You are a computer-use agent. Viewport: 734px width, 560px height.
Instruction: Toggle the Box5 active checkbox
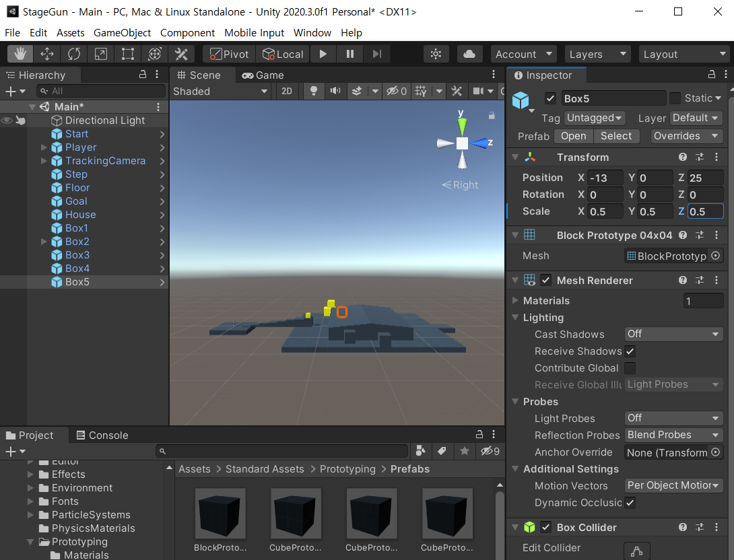pyautogui.click(x=551, y=99)
